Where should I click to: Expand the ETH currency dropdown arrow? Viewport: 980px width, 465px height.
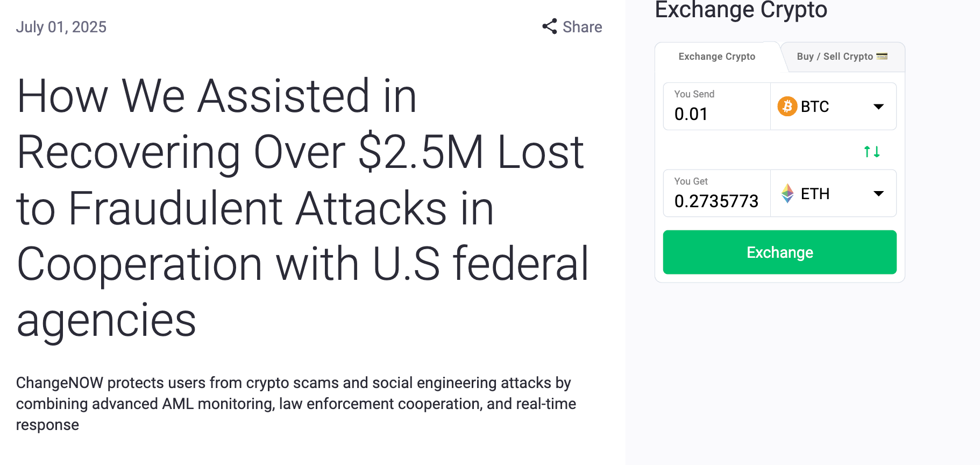pos(878,194)
